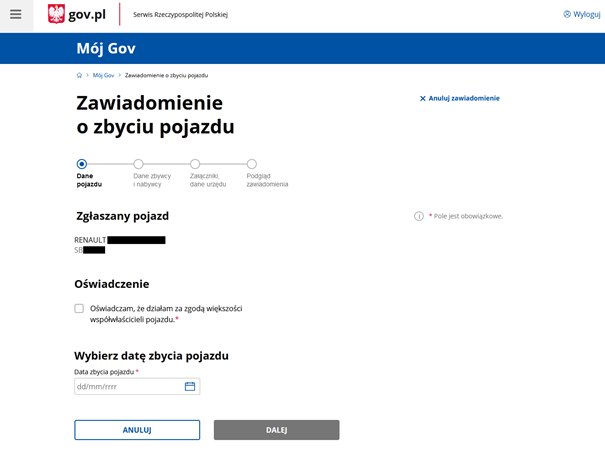Open Mój Gov breadcrumb link
The image size is (605, 451).
pos(103,75)
